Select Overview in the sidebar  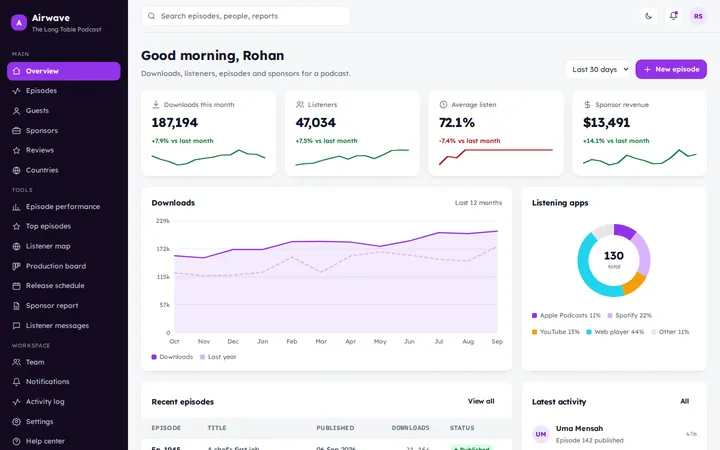point(64,71)
